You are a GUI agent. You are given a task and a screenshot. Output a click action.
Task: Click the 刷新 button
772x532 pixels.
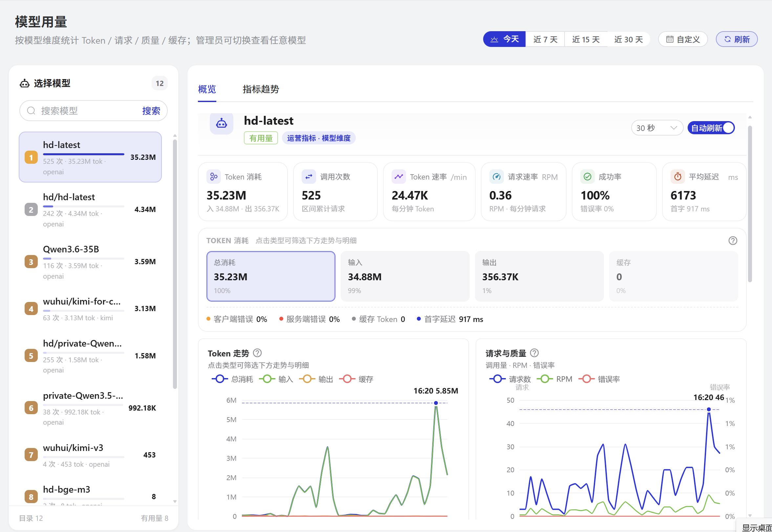pyautogui.click(x=737, y=39)
